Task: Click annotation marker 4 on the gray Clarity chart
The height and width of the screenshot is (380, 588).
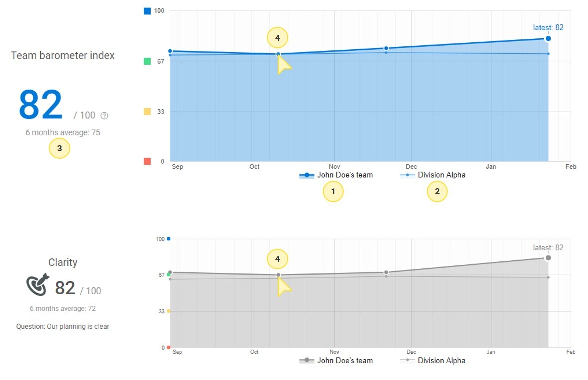Action: click(x=277, y=259)
